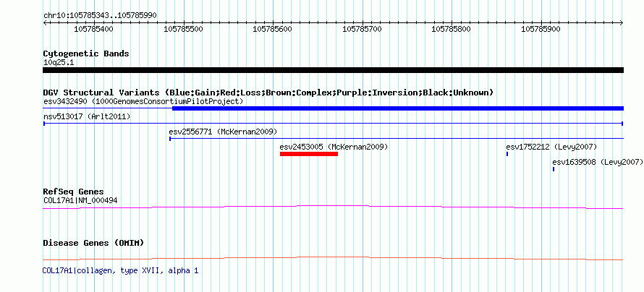Select the small blue esv1752212 marker
Image resolution: width=644 pixels, height=292 pixels.
[x=507, y=154]
